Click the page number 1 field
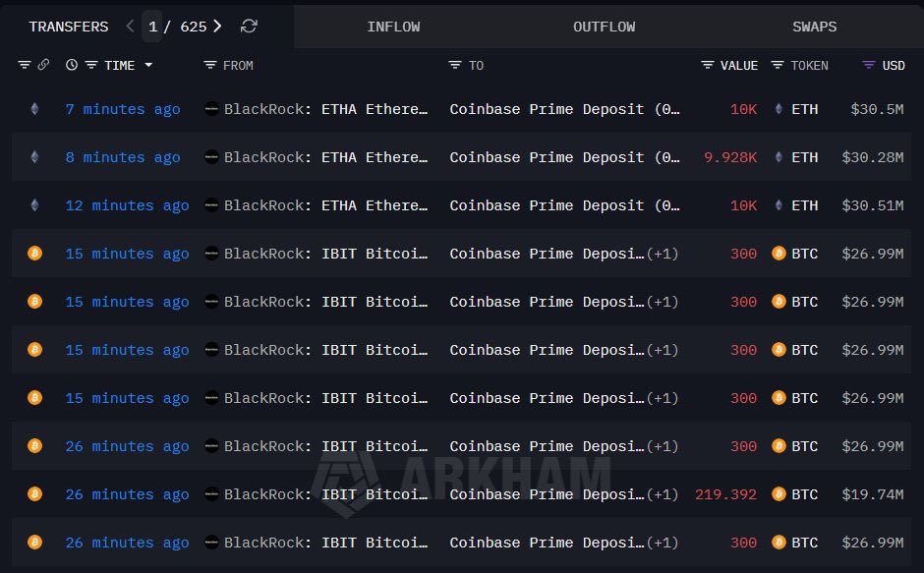 pos(152,27)
